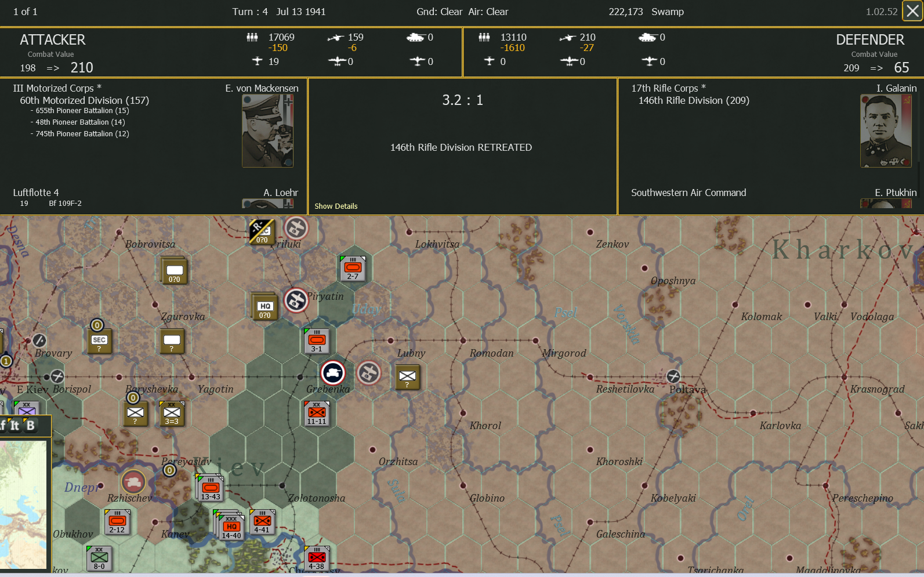The width and height of the screenshot is (924, 577).
Task: Click the Show Details link
Action: [x=336, y=206]
